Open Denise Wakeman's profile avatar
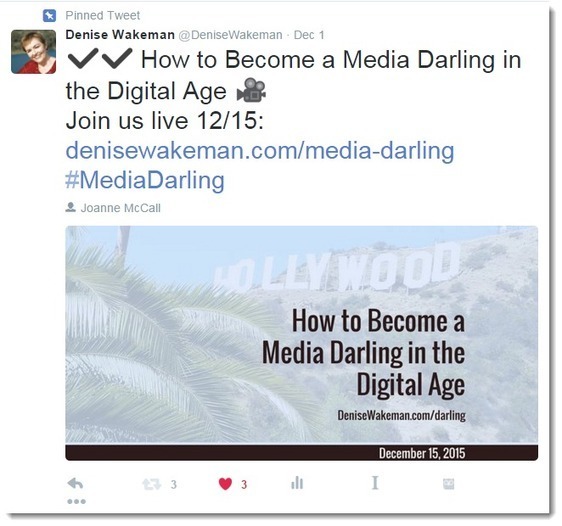The height and width of the screenshot is (526, 562). click(34, 52)
